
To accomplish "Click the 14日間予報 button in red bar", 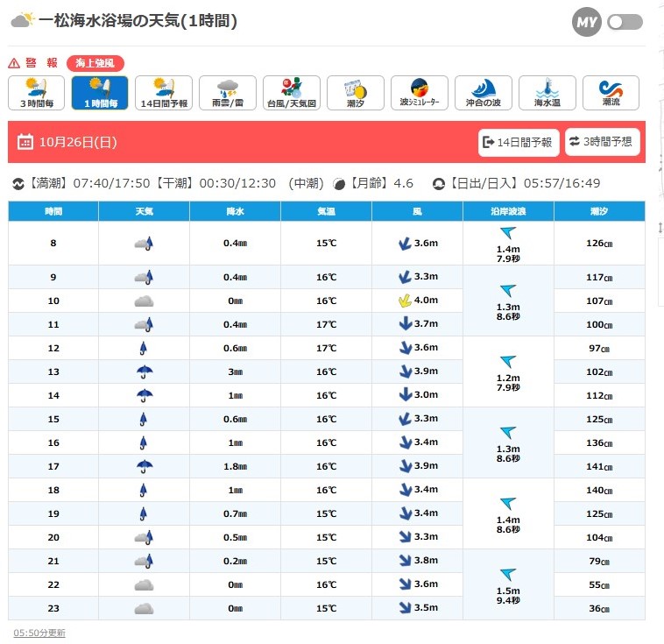I will [x=518, y=142].
